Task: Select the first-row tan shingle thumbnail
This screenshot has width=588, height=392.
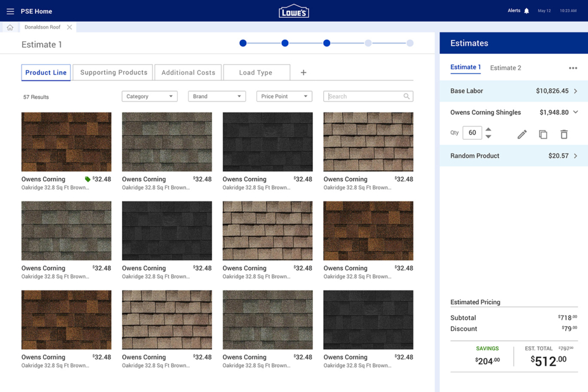Action: (x=368, y=142)
